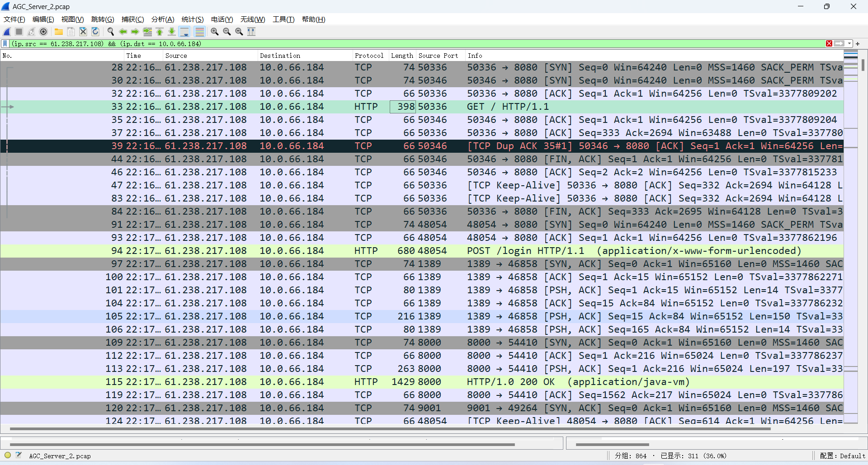This screenshot has width=868, height=465.
Task: Select packet 28 SYN row
Action: 422,67
